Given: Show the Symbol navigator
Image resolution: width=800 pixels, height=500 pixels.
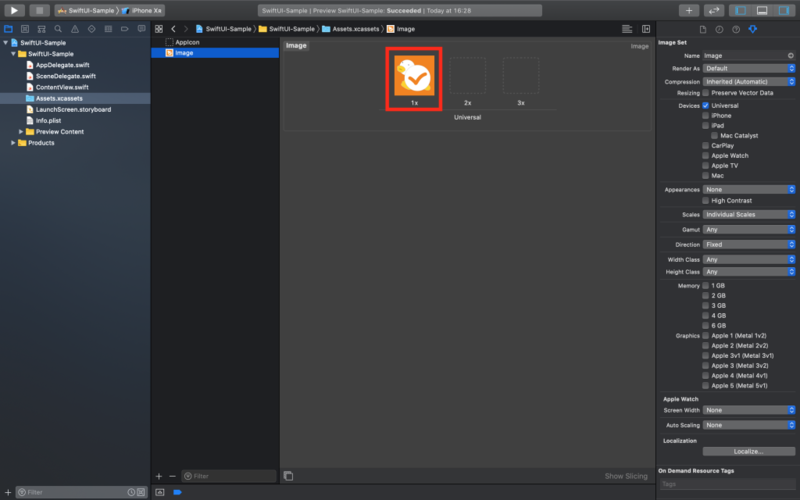Looking at the screenshot, I should [41, 29].
